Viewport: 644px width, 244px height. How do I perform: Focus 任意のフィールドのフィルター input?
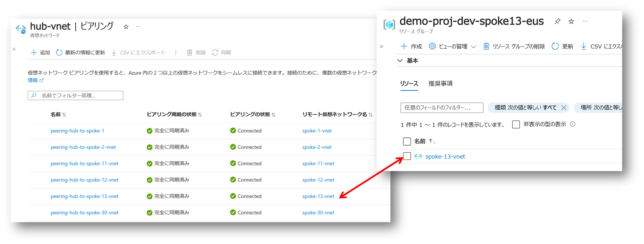pos(442,108)
